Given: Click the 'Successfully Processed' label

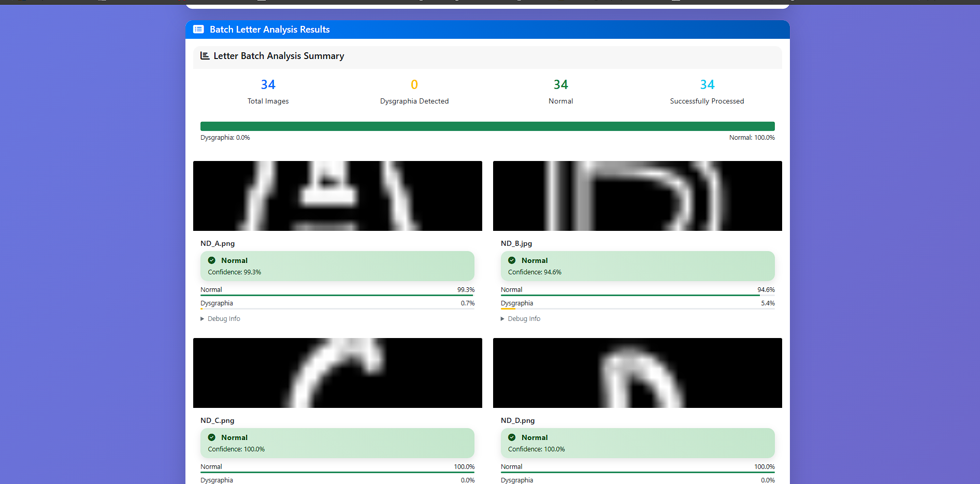Looking at the screenshot, I should click(707, 101).
